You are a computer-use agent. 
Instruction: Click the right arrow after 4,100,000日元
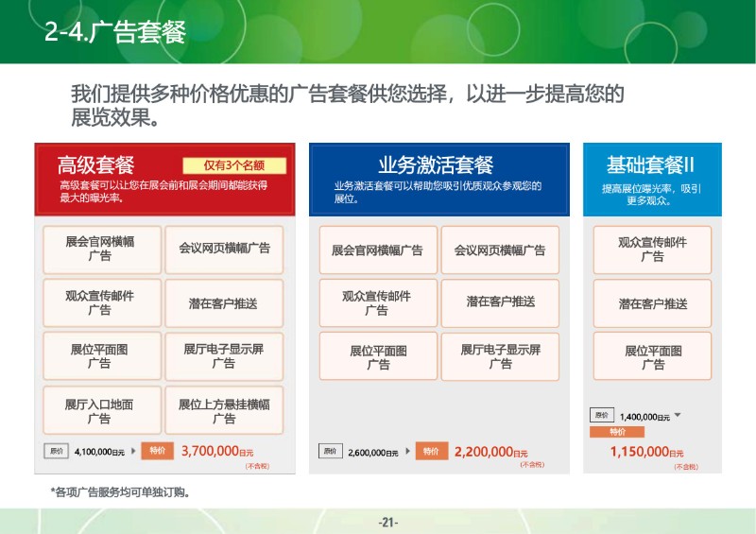click(133, 452)
